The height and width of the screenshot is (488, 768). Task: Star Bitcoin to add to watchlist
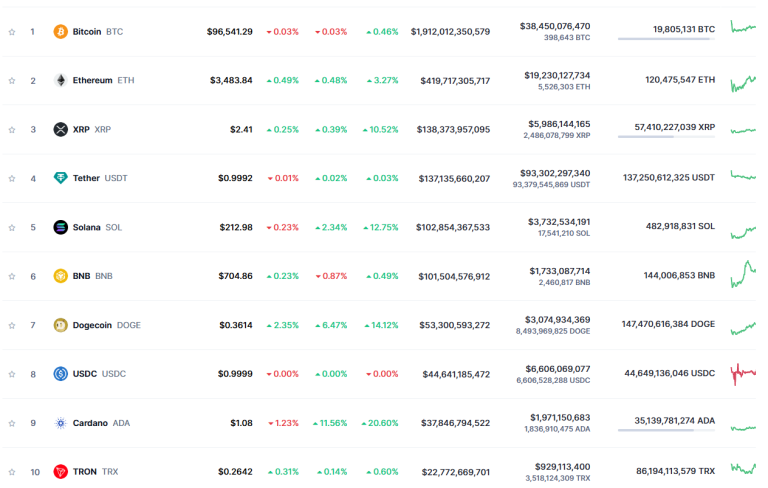point(12,32)
